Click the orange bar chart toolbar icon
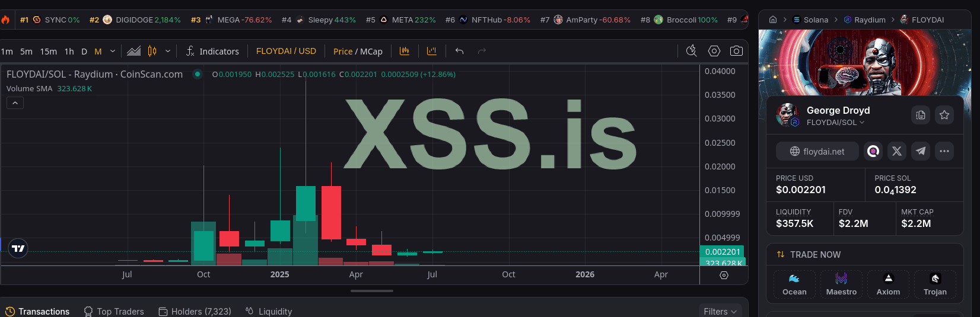980x317 pixels. [432, 51]
